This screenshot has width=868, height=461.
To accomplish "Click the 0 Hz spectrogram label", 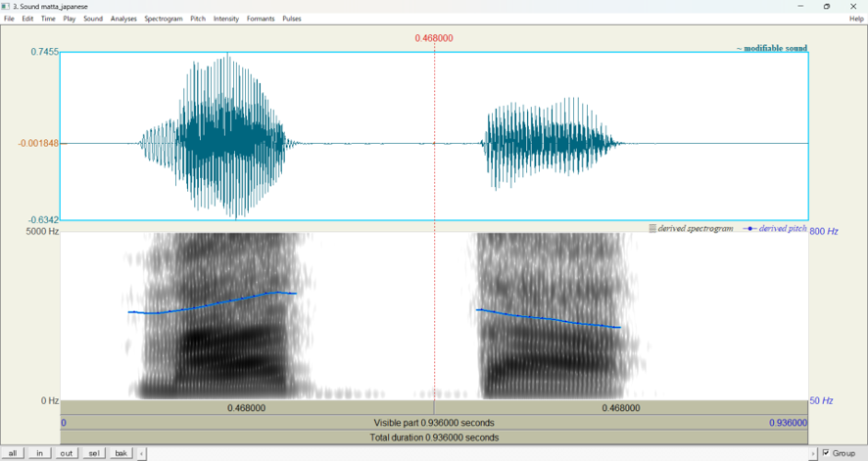I will coord(50,400).
